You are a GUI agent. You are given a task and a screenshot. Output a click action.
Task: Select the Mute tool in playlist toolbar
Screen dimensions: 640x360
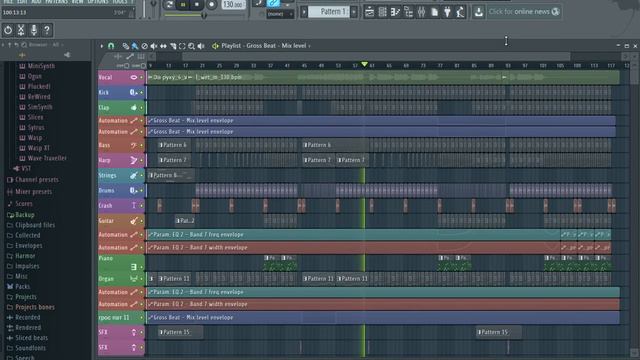154,46
